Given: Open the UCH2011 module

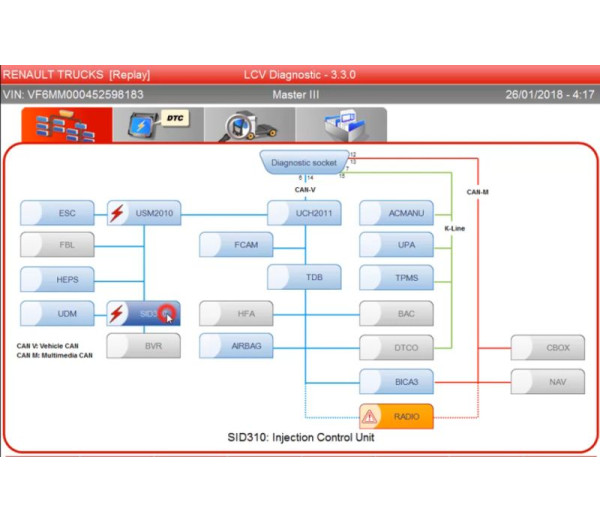Looking at the screenshot, I should tap(305, 213).
